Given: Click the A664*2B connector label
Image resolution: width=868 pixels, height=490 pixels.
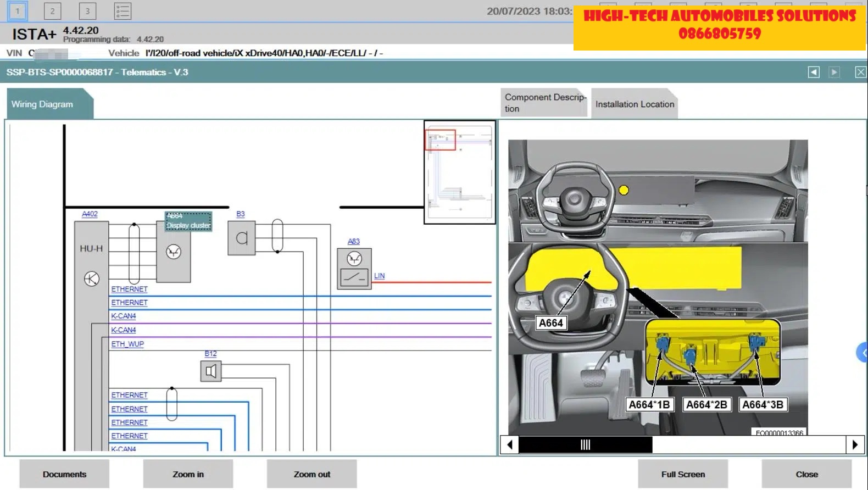Looking at the screenshot, I should tap(706, 405).
